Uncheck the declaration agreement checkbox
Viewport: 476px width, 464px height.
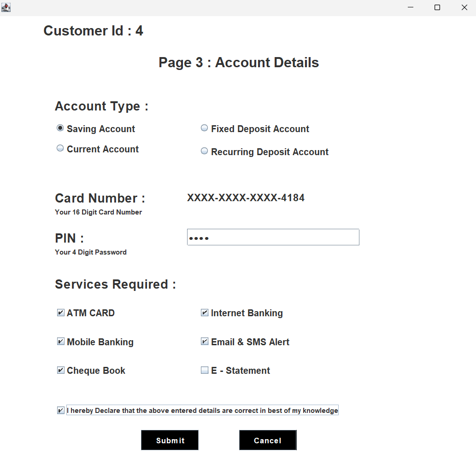pos(60,410)
